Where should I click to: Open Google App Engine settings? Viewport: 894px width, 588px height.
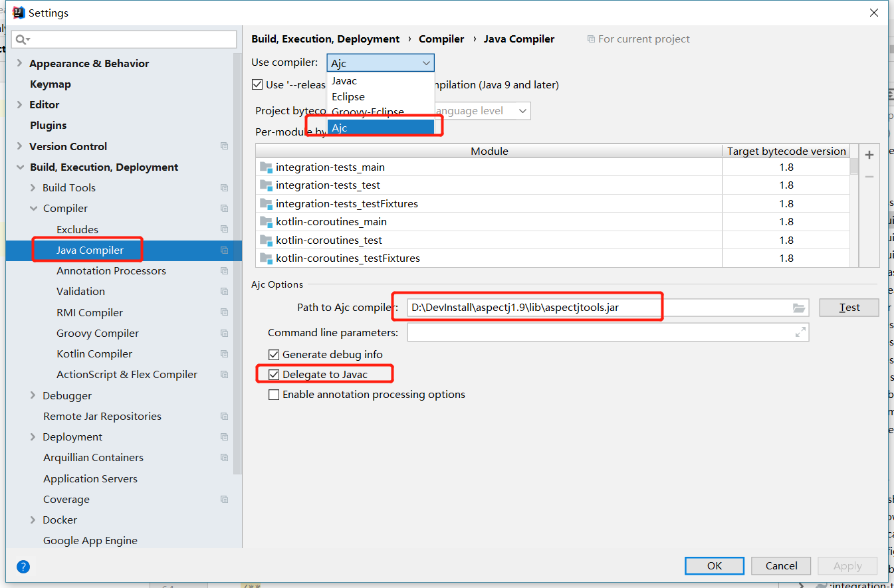(x=90, y=541)
